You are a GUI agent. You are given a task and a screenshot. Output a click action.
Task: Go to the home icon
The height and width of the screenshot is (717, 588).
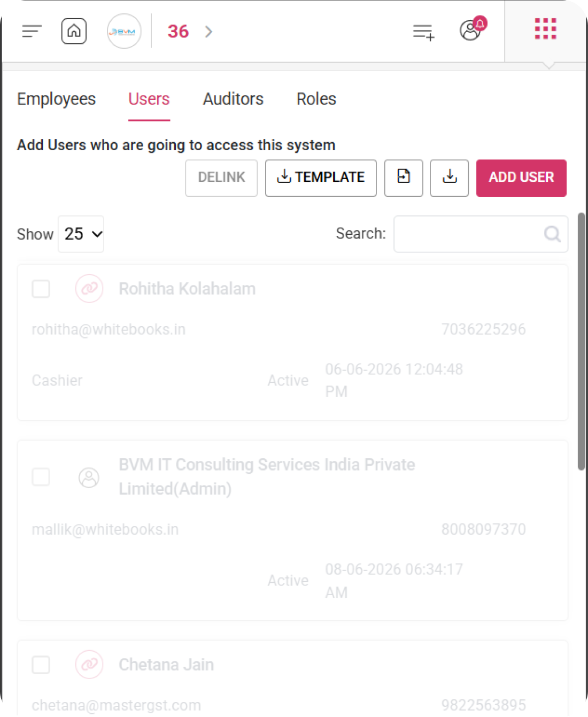(x=74, y=31)
